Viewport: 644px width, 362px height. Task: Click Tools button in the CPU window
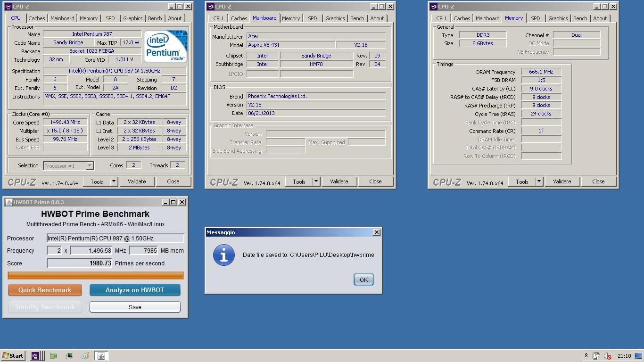click(97, 181)
